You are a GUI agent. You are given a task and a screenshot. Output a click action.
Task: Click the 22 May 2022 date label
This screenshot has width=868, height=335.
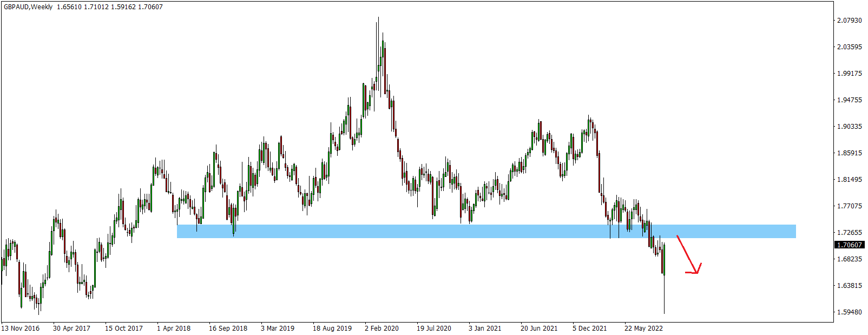[x=643, y=329]
